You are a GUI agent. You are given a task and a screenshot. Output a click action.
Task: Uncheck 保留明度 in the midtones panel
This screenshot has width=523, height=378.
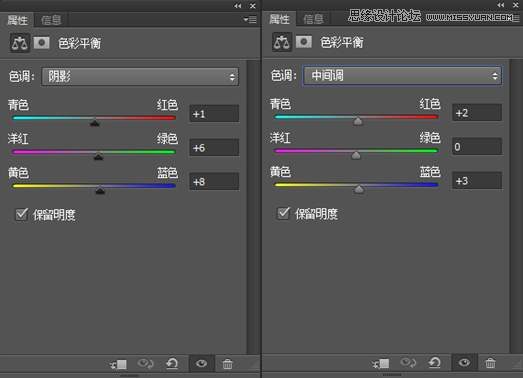(284, 213)
